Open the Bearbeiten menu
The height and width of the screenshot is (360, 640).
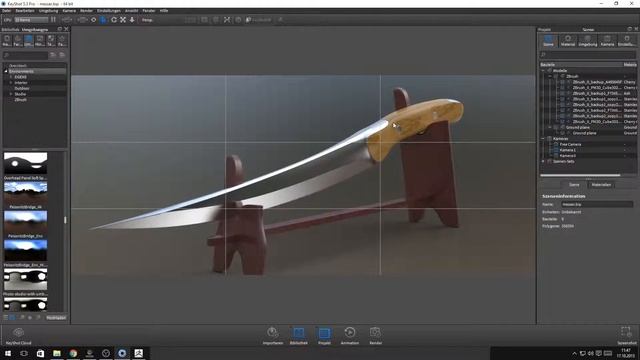point(25,11)
